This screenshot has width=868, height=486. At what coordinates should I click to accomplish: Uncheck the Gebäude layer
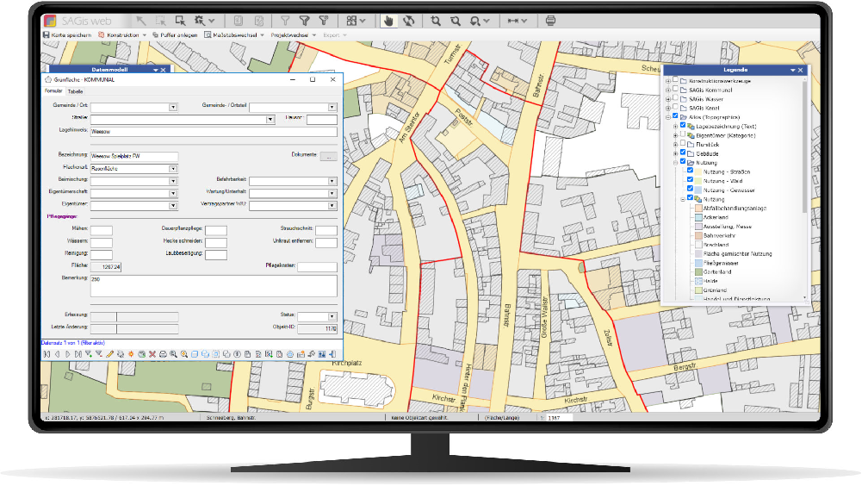click(684, 153)
